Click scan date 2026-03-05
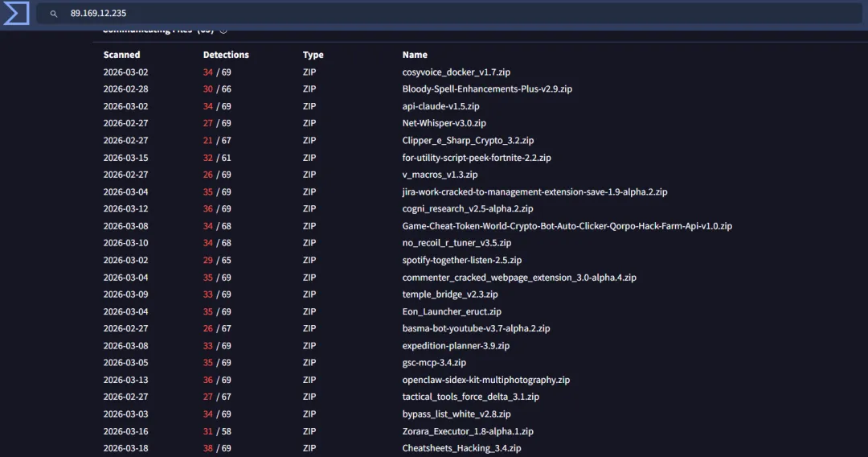This screenshot has height=457, width=868. tap(125, 362)
